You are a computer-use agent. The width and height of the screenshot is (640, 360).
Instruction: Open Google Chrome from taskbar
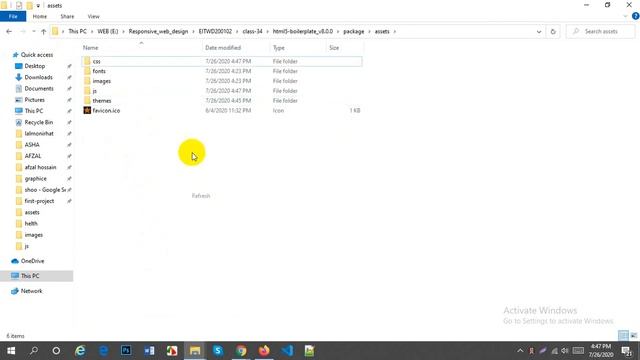coord(241,351)
